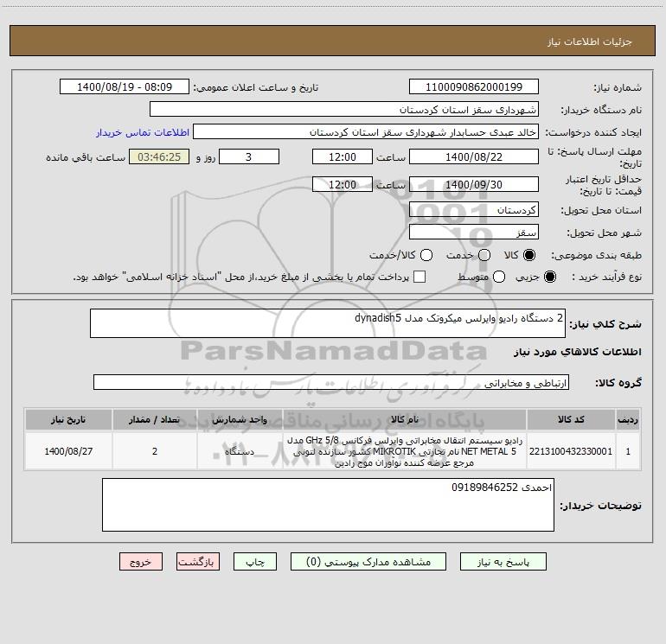The image size is (666, 644).
Task: Click the need date cell 1400/08/27
Action: [68, 451]
